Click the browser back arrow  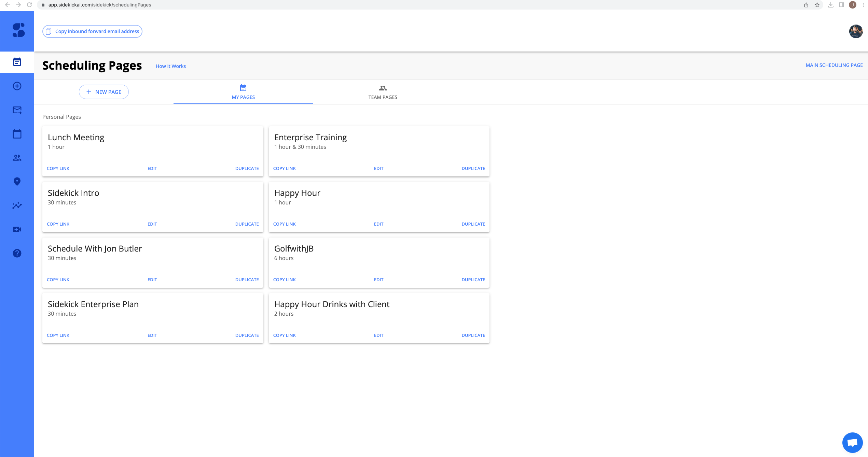8,5
